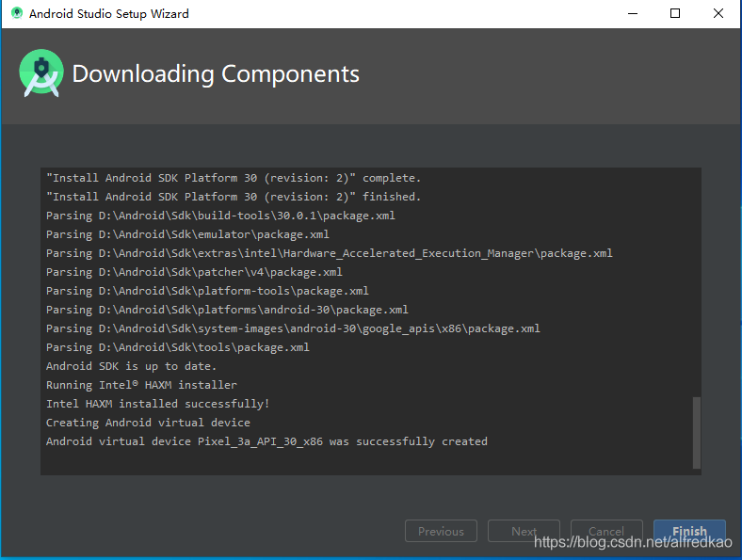Click the "Downloading Components" heading
The width and height of the screenshot is (742, 560).
point(216,74)
